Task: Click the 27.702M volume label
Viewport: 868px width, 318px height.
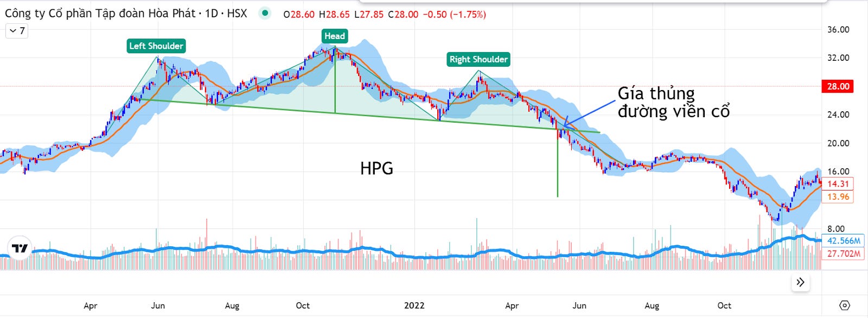Action: pyautogui.click(x=843, y=254)
